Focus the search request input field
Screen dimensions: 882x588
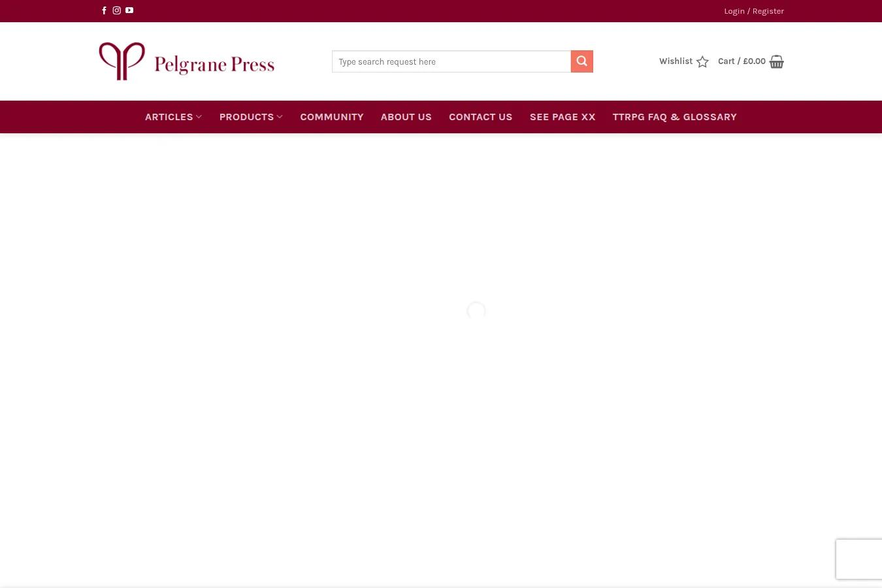click(451, 61)
